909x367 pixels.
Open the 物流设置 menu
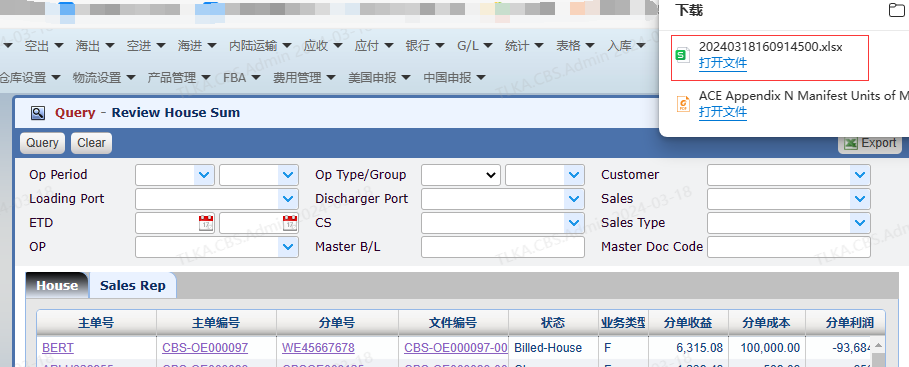pyautogui.click(x=104, y=77)
